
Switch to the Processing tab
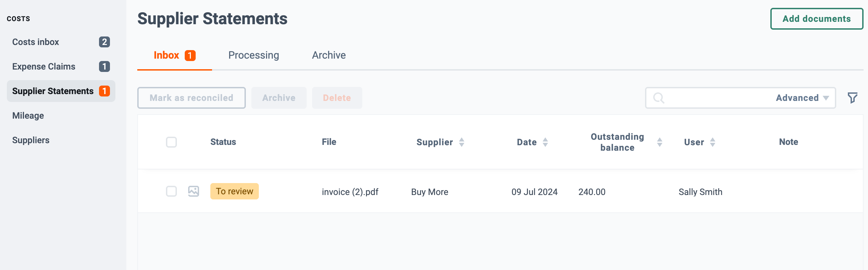[x=254, y=55]
